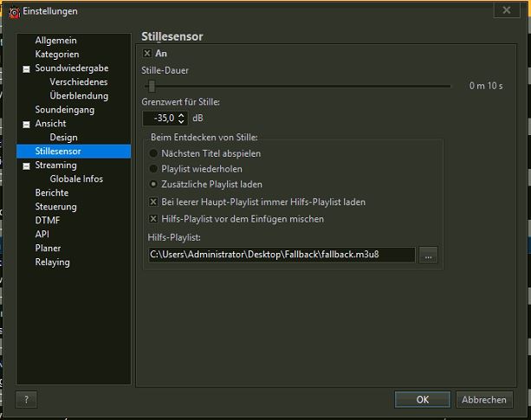Select 'Zusätzliche Playlist laden' radio option

153,184
